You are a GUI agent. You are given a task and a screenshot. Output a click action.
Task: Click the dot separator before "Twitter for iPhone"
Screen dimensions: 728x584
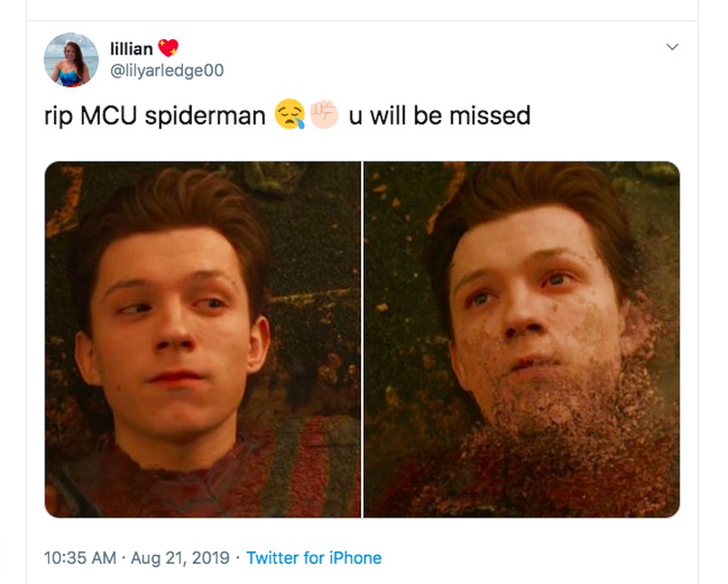point(238,558)
